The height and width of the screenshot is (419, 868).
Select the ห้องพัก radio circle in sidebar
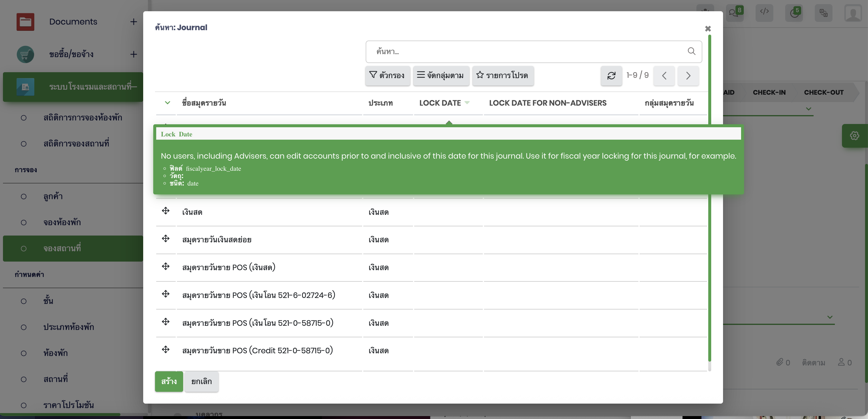[24, 353]
